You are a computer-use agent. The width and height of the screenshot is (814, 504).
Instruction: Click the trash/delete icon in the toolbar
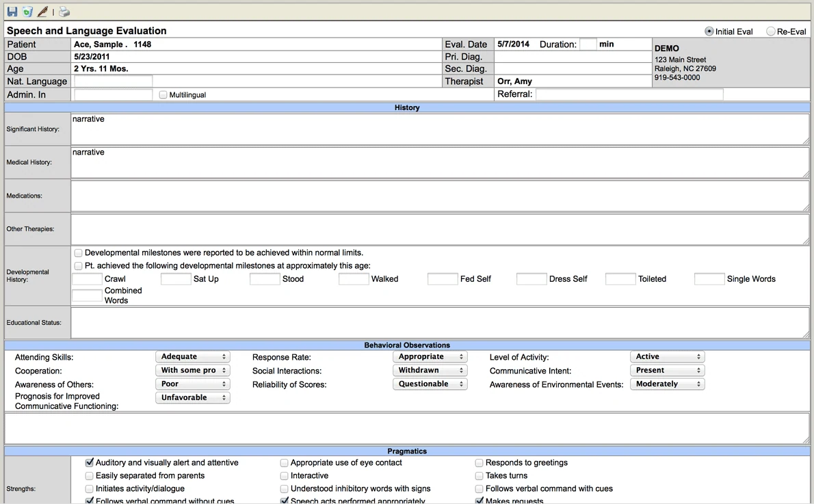click(26, 11)
